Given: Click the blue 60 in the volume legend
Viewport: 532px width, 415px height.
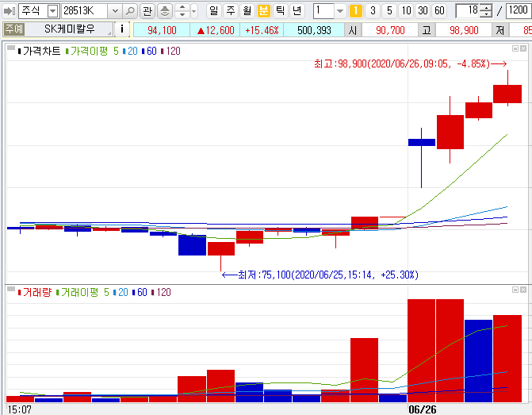Looking at the screenshot, I should coord(142,292).
